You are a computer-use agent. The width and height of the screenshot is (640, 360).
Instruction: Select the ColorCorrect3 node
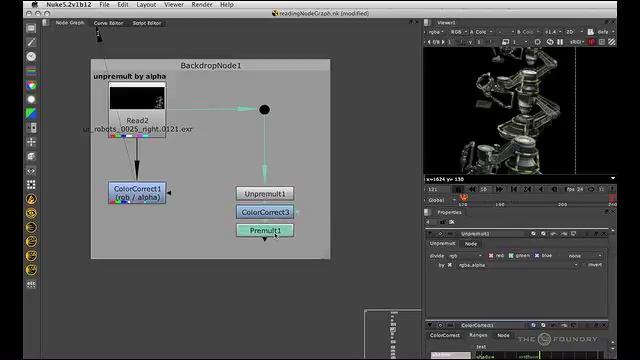click(265, 212)
